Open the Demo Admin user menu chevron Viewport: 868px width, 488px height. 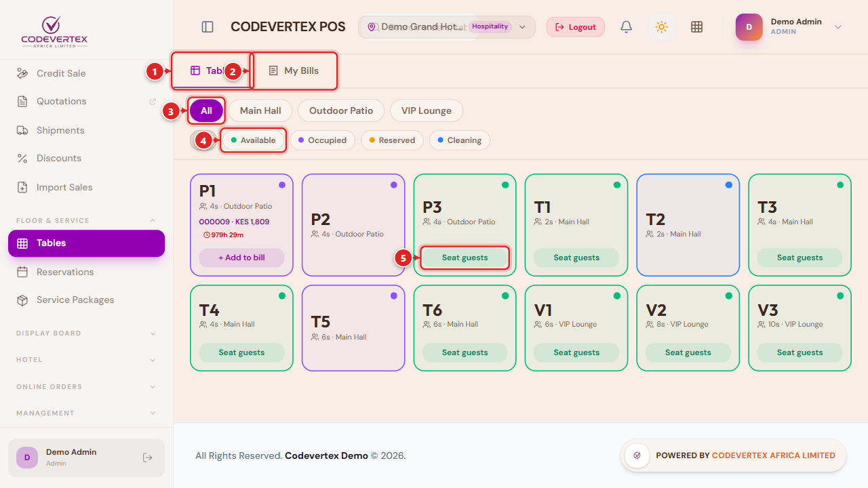click(x=838, y=27)
